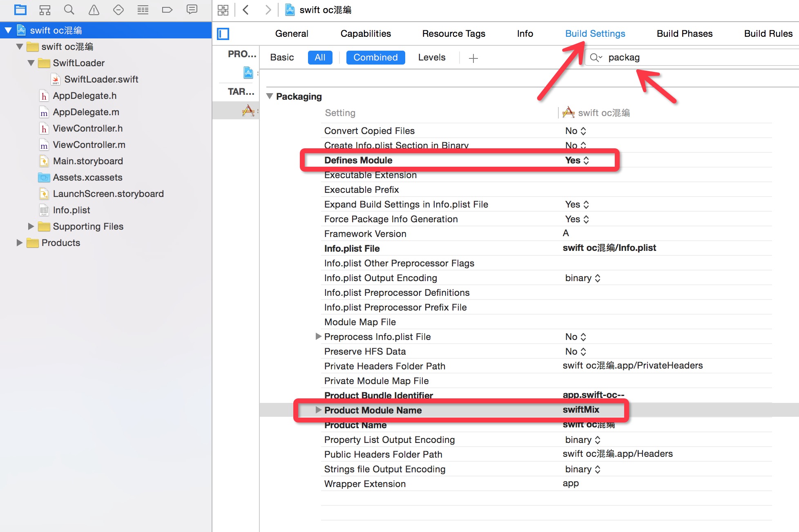The image size is (799, 532).
Task: Click the AppDelegate.h header file icon
Action: pyautogui.click(x=44, y=96)
